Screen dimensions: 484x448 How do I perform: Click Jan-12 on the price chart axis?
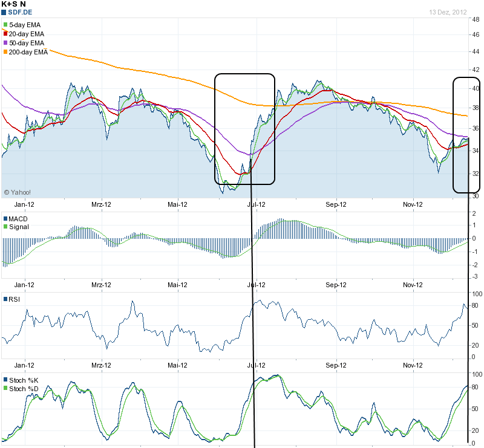(24, 204)
